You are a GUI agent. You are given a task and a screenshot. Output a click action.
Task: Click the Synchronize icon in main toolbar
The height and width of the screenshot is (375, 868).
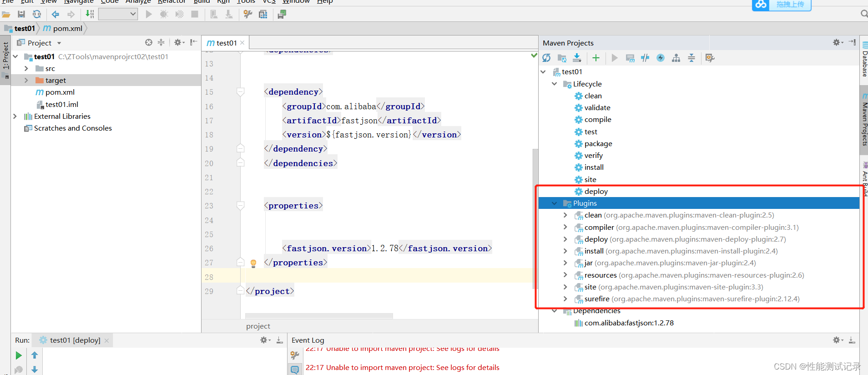37,14
